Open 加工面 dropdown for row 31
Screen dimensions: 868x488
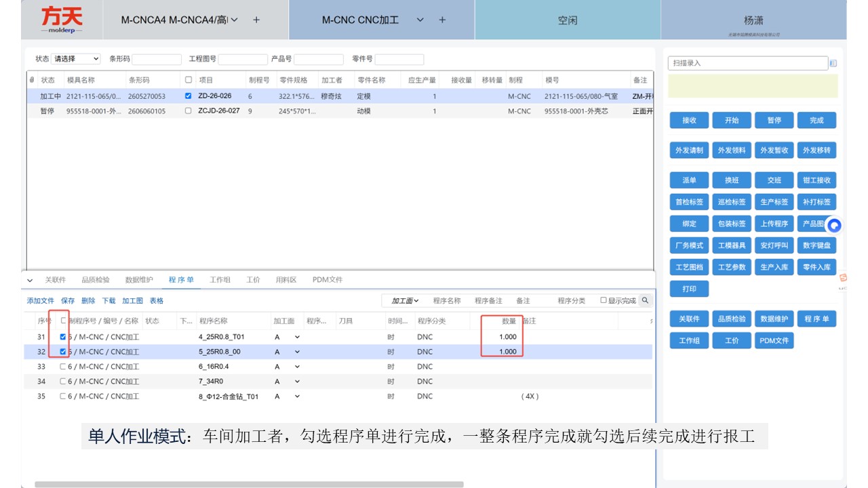coord(287,337)
